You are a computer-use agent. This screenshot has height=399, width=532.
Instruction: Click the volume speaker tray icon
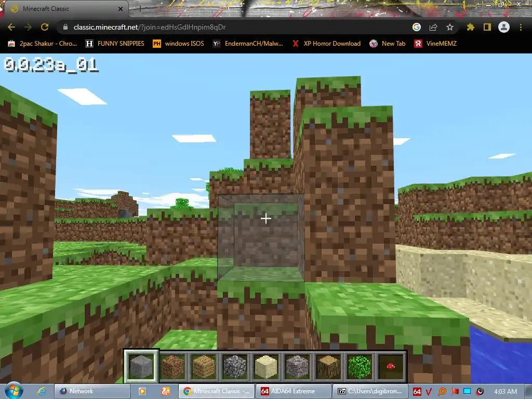pos(480,392)
